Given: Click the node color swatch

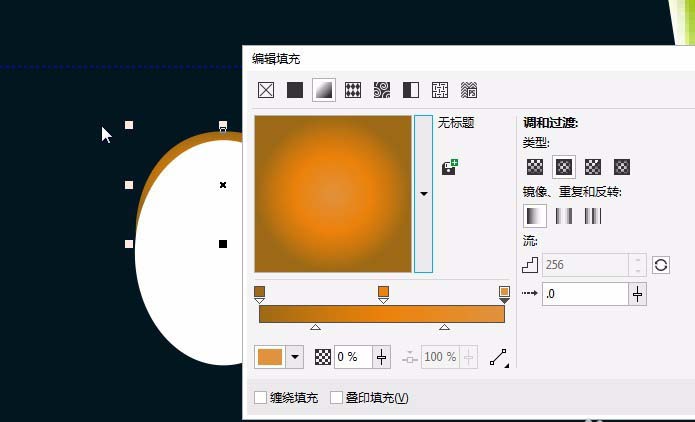Looking at the screenshot, I should click(270, 357).
